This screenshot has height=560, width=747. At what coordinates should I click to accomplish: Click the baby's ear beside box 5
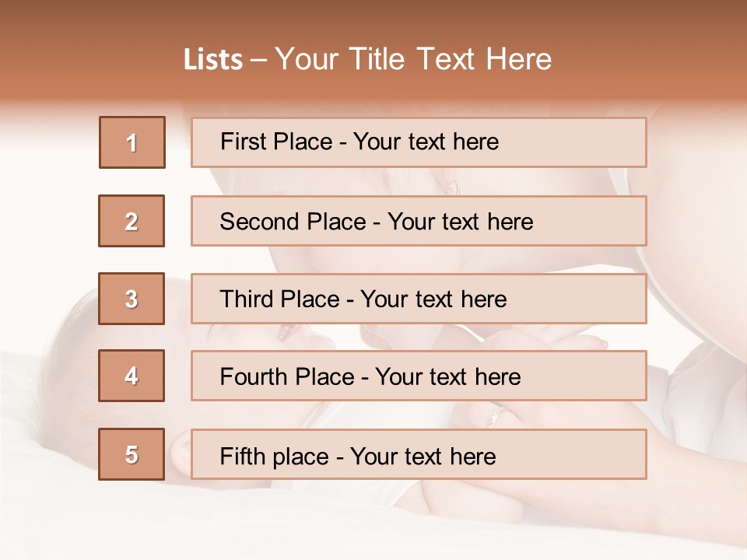181,452
